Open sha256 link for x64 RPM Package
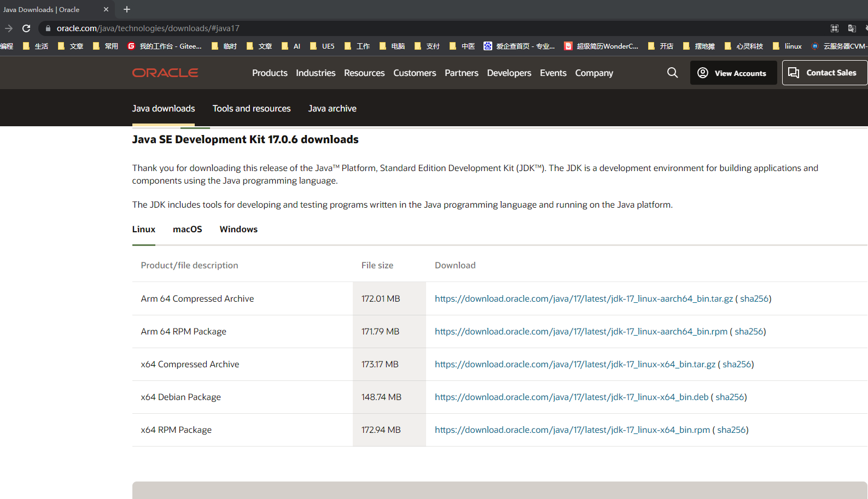This screenshot has width=868, height=499. coord(731,430)
